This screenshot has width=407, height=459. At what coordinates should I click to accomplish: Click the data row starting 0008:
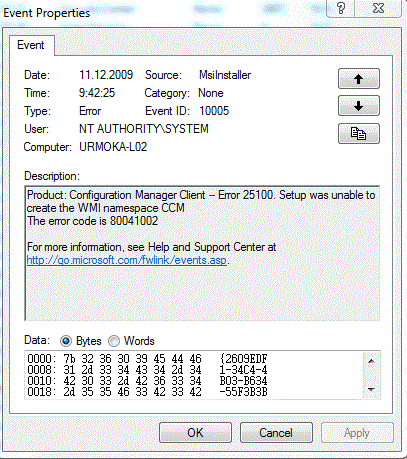click(x=147, y=370)
